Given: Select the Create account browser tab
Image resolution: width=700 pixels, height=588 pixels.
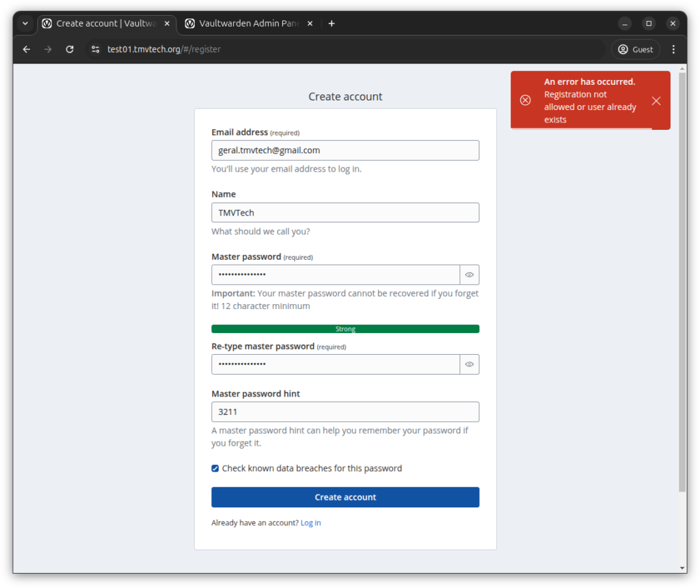Looking at the screenshot, I should tap(103, 23).
